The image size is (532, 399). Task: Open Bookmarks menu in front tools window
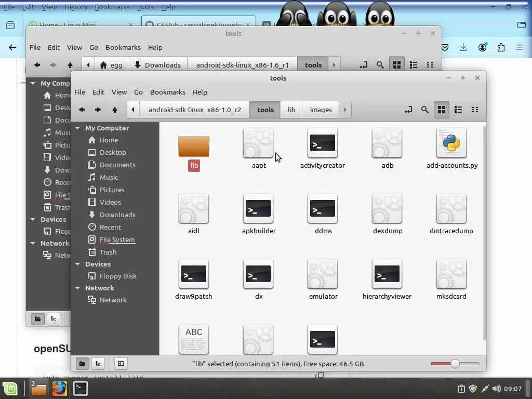pos(168,92)
